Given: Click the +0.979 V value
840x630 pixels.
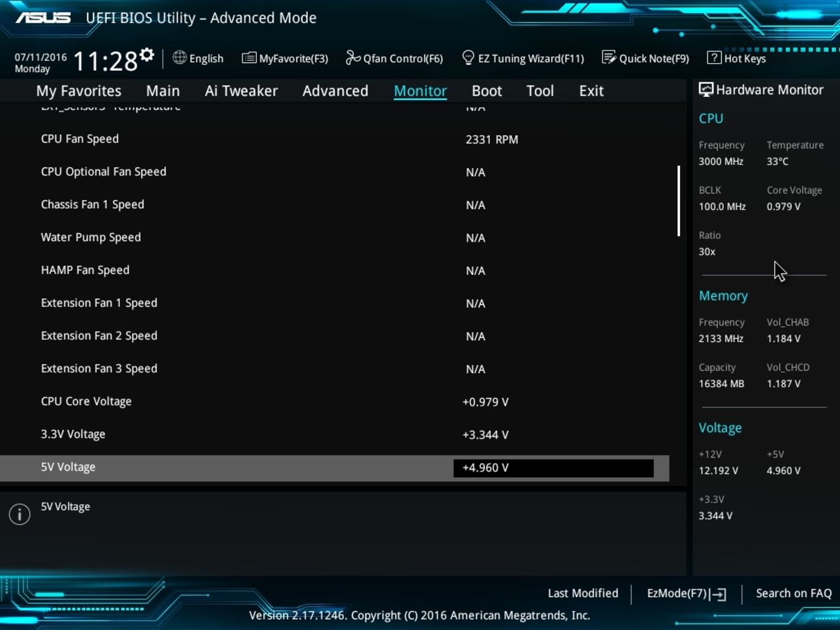Looking at the screenshot, I should (x=485, y=402).
